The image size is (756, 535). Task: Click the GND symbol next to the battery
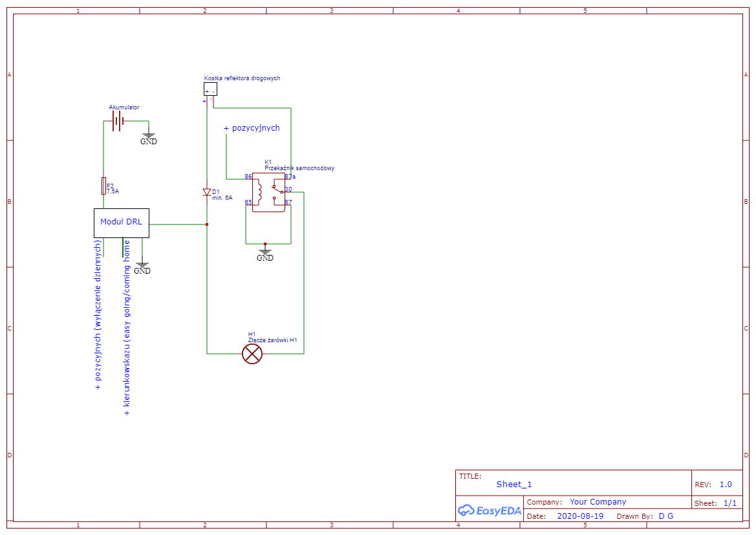pos(149,138)
